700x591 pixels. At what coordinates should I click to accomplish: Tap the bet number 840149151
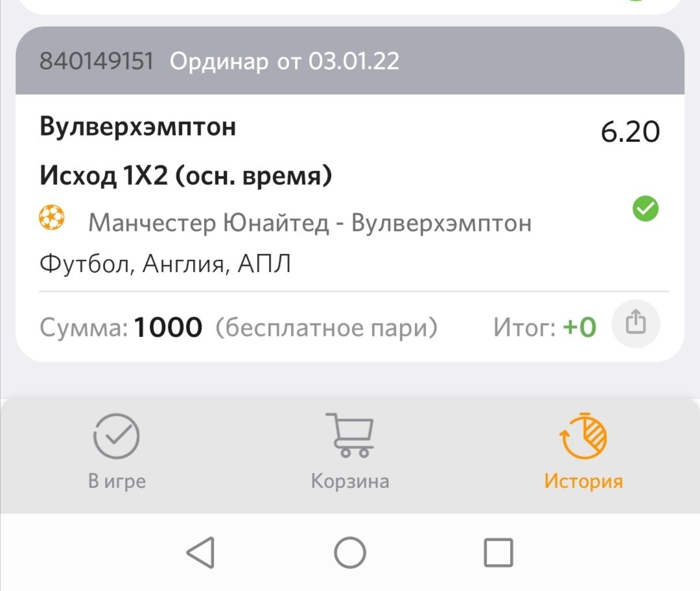coord(97,62)
